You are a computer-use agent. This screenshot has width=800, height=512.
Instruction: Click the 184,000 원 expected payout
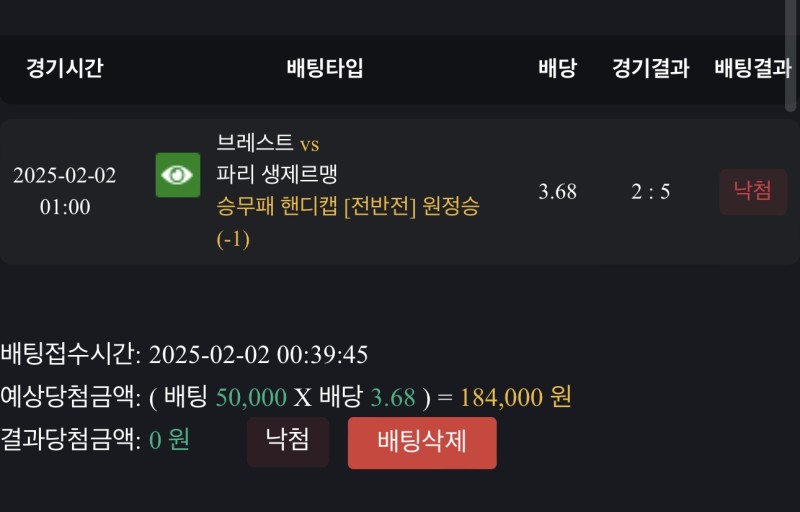tap(516, 397)
